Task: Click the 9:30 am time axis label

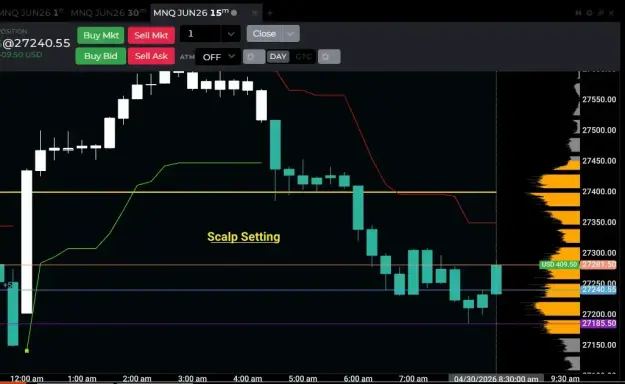Action: coord(565,379)
